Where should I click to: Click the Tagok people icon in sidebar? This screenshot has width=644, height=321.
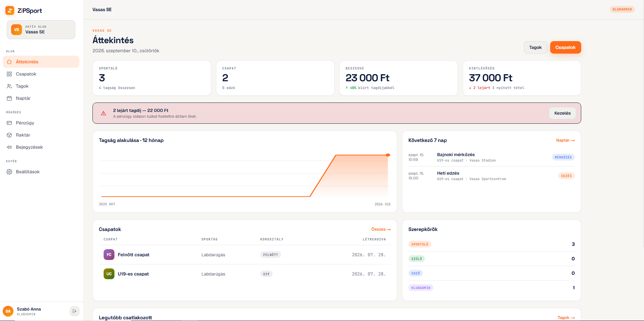pos(9,86)
